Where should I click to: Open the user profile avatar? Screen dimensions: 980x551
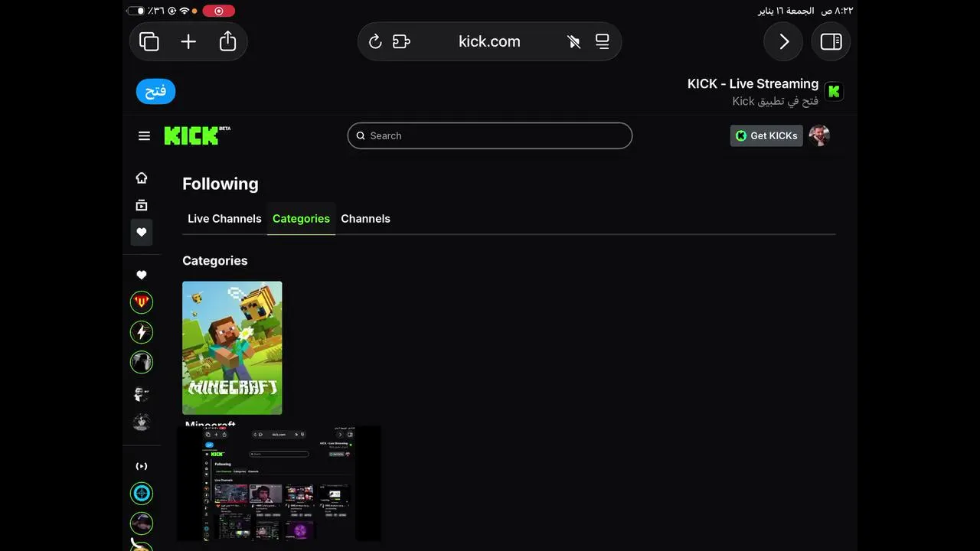819,135
